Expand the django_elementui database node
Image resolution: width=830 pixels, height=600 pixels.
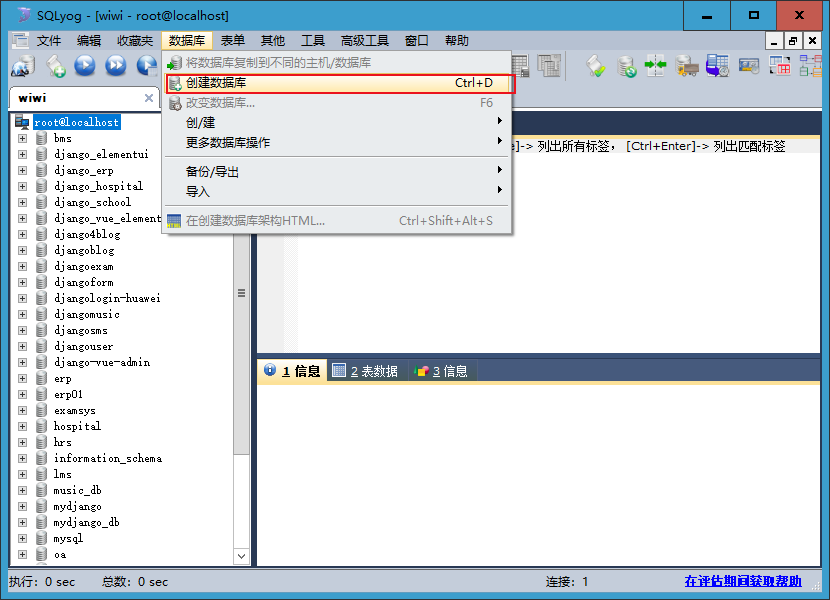22,154
